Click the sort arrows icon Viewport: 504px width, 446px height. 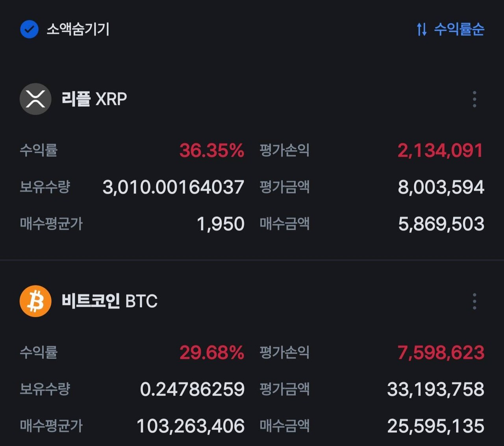click(422, 29)
